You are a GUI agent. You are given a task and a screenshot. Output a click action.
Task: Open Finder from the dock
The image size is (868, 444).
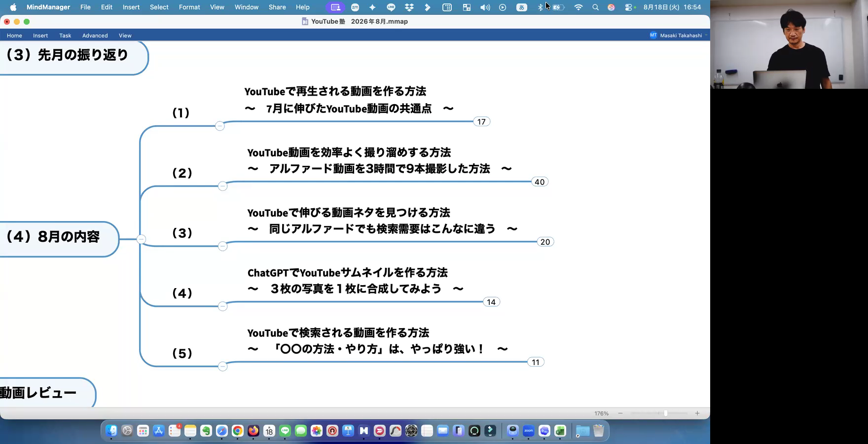tap(111, 431)
